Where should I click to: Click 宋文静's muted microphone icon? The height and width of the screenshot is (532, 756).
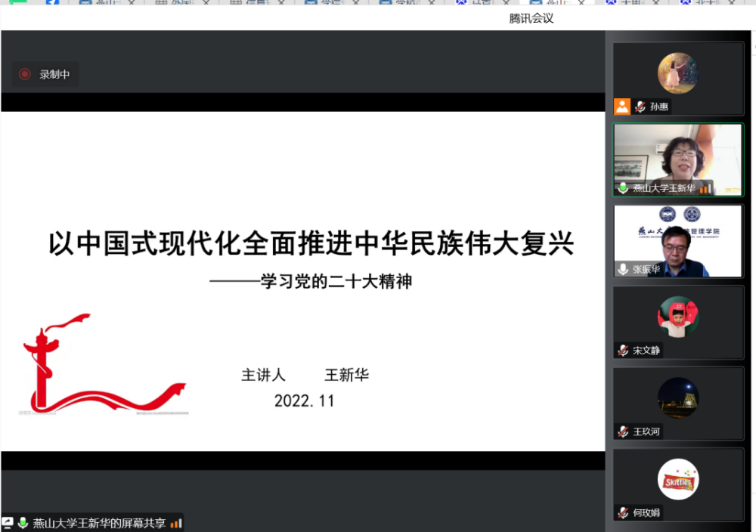(623, 350)
